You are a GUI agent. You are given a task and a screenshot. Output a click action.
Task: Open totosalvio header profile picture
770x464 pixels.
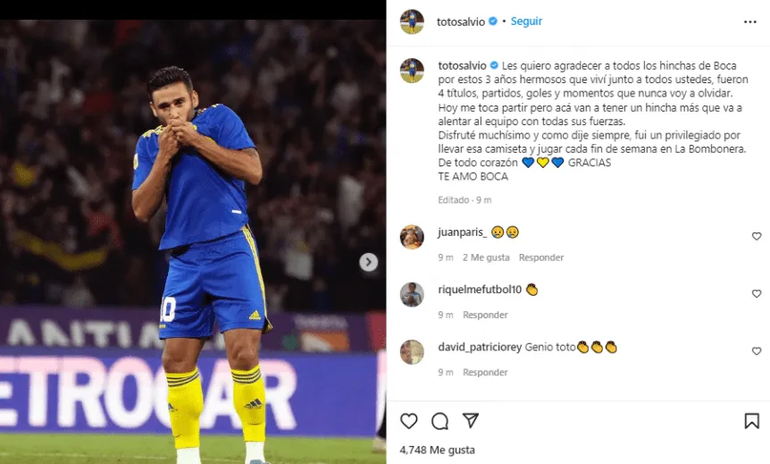point(411,21)
